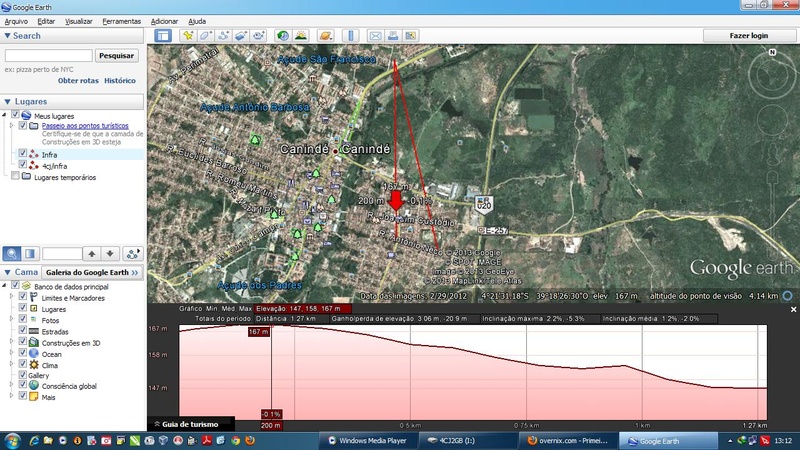
Task: Uncheck the Infra place checkbox
Action: point(22,153)
